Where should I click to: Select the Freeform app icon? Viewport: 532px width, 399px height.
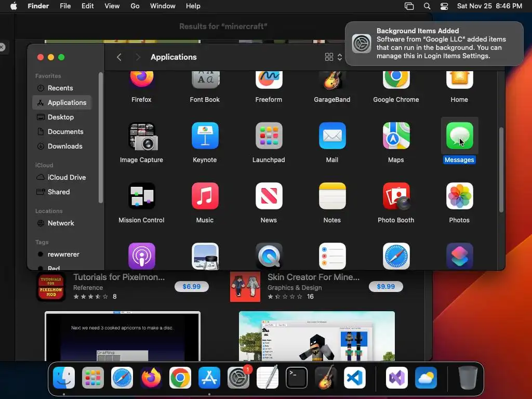click(x=269, y=80)
